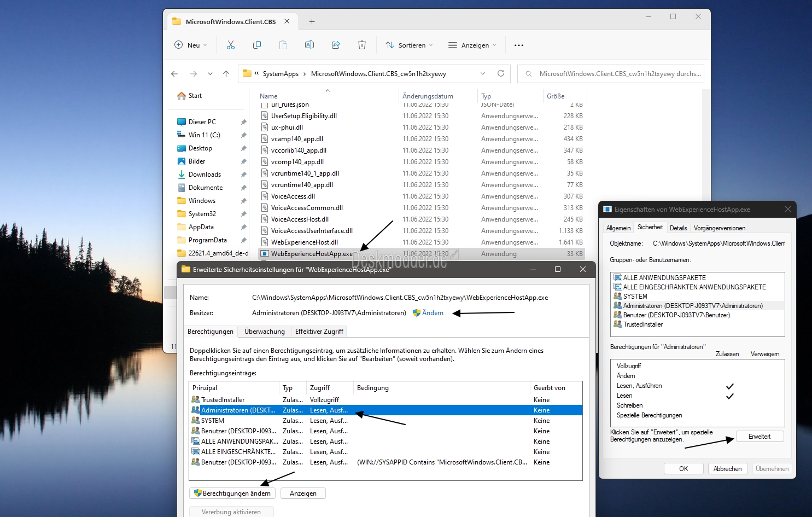Select the WebExperienceHostApp.exe file
Screen dimensions: 812x517
coord(421,254)
